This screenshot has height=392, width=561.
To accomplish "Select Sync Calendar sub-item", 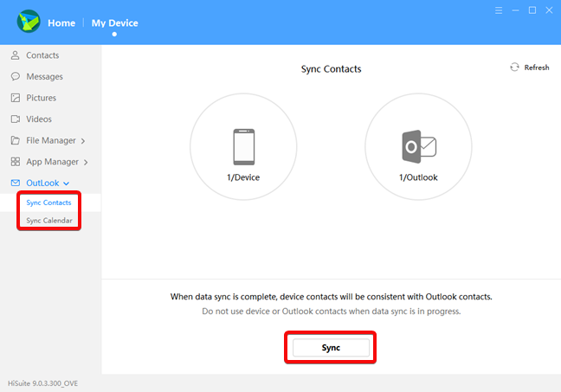I will (x=49, y=221).
